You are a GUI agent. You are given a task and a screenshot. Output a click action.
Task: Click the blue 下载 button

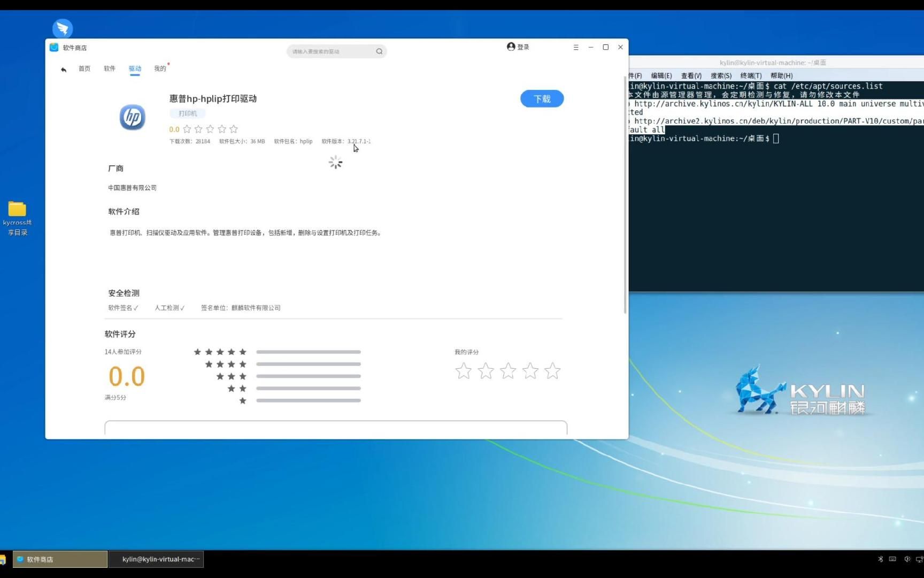tap(542, 98)
